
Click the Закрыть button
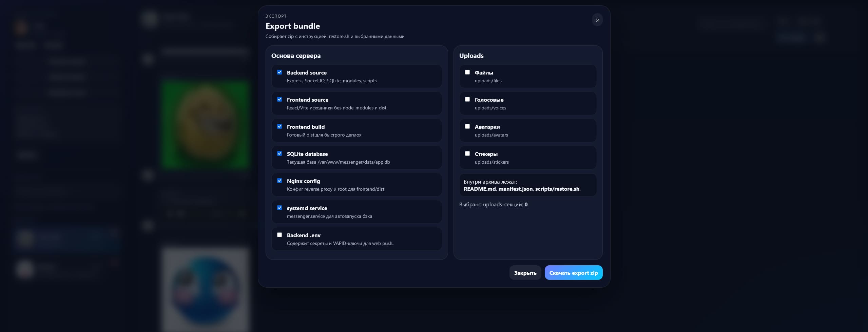(x=525, y=273)
